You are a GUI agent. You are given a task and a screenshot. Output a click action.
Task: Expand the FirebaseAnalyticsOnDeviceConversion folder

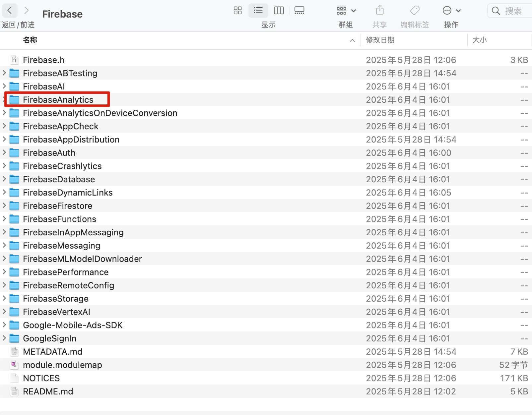click(4, 113)
